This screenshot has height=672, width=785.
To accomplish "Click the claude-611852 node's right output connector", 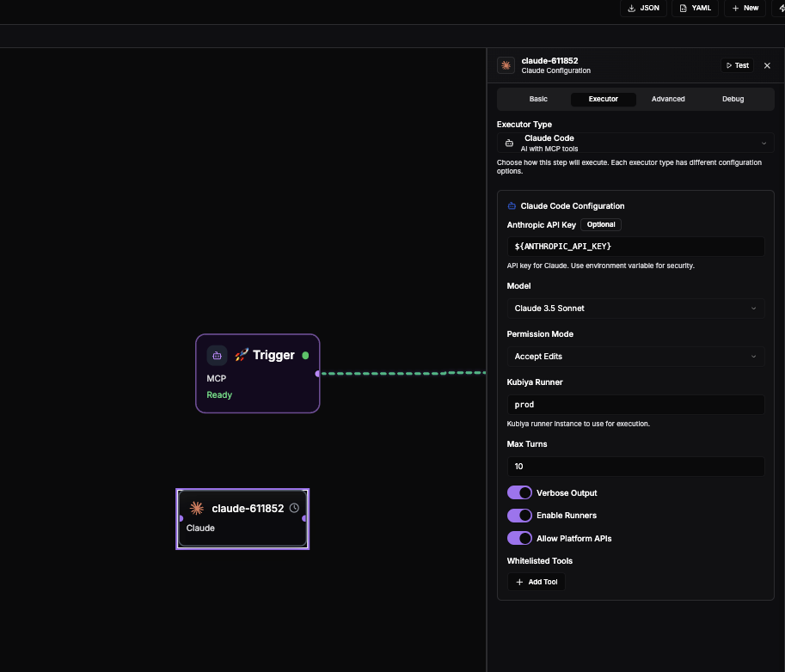I will pos(304,518).
